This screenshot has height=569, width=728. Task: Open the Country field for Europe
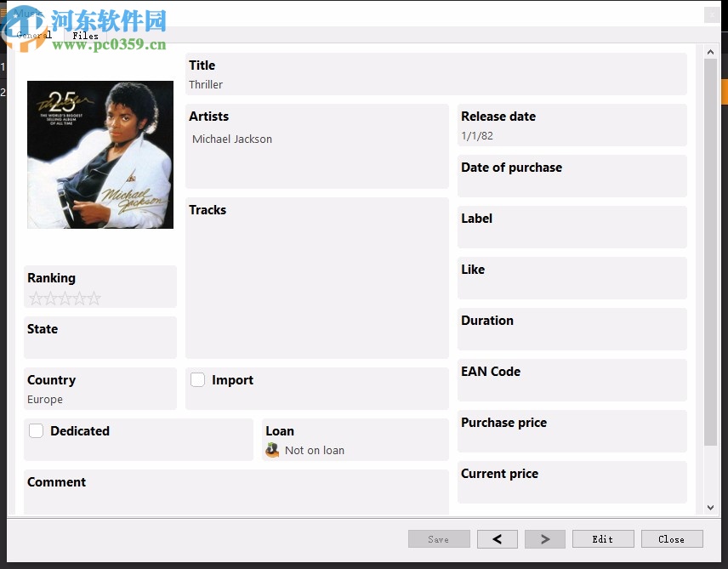[100, 389]
